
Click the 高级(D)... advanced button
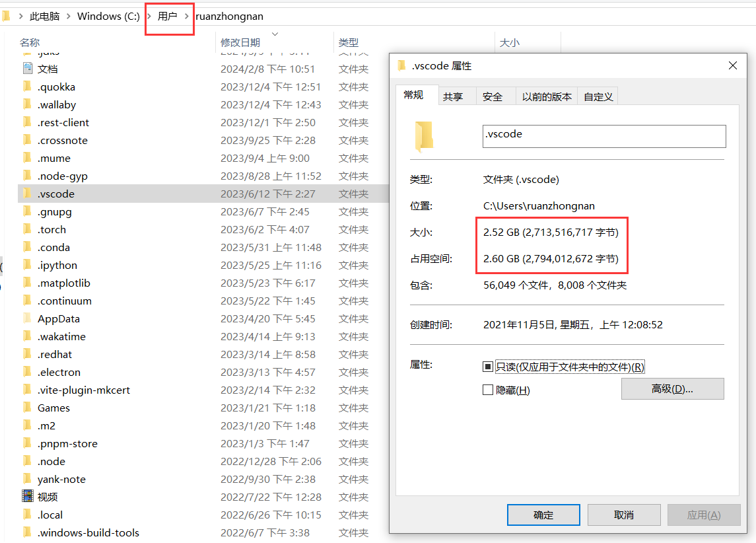673,388
